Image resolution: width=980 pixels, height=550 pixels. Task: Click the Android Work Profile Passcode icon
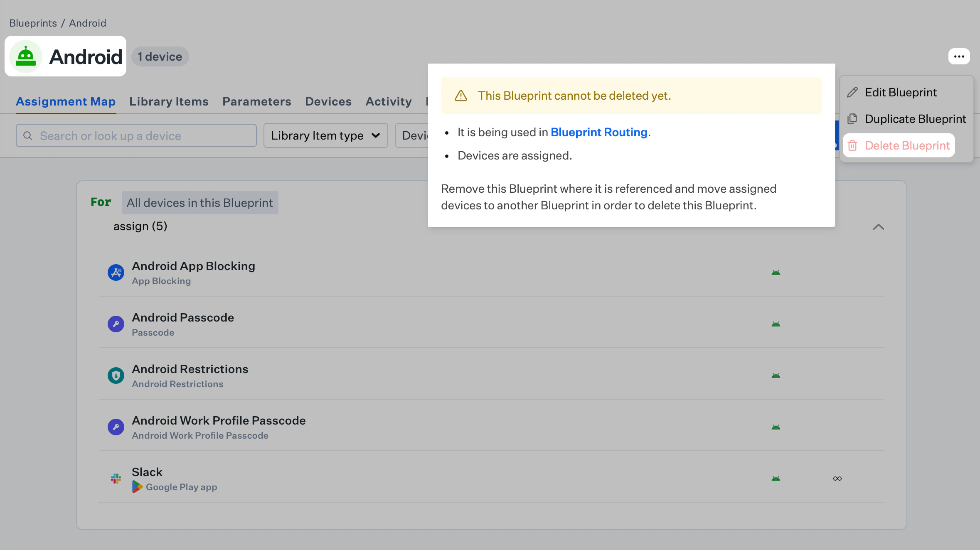[116, 427]
